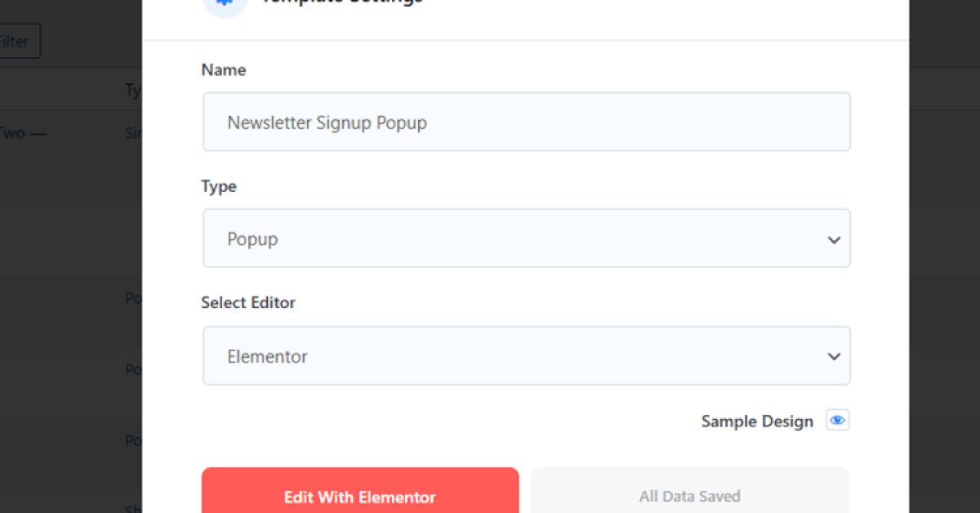
Task: Click the Select Editor label
Action: pos(248,302)
